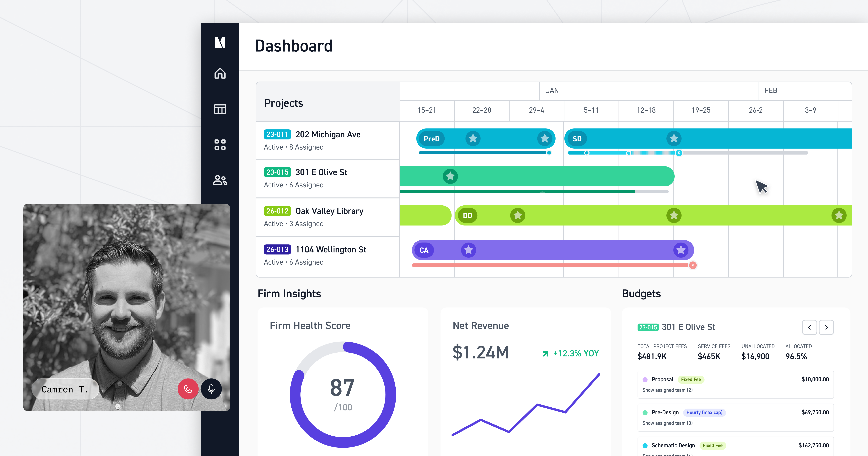Viewport: 868px width, 456px height.
Task: Click the $481.9K total project fees value
Action: tap(652, 356)
